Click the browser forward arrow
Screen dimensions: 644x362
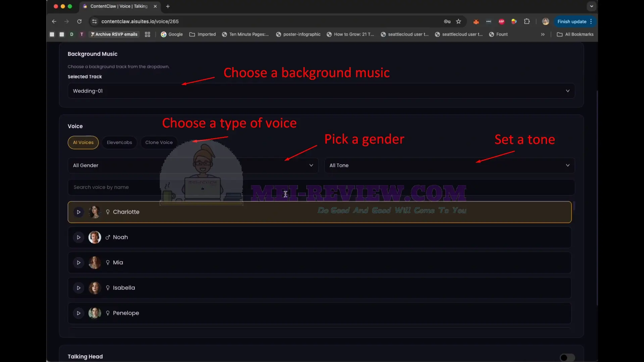pyautogui.click(x=66, y=21)
